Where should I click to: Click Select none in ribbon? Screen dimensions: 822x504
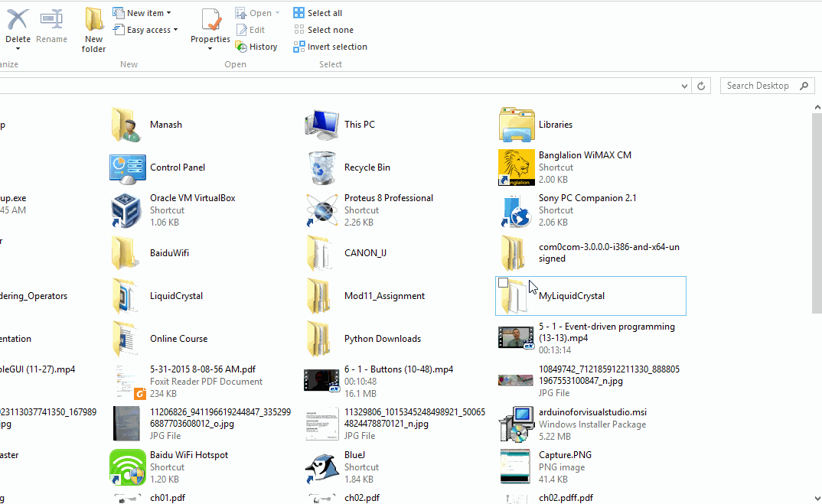(323, 30)
